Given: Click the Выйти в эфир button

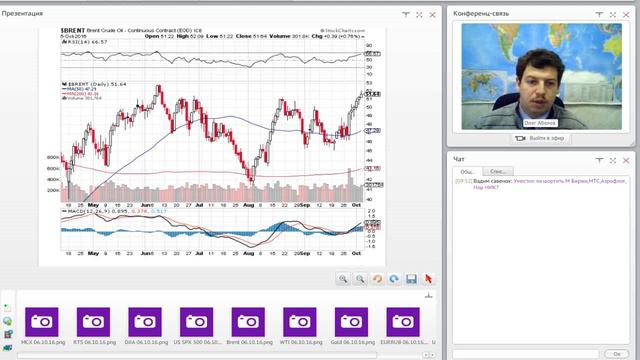Looking at the screenshot, I should [x=540, y=138].
